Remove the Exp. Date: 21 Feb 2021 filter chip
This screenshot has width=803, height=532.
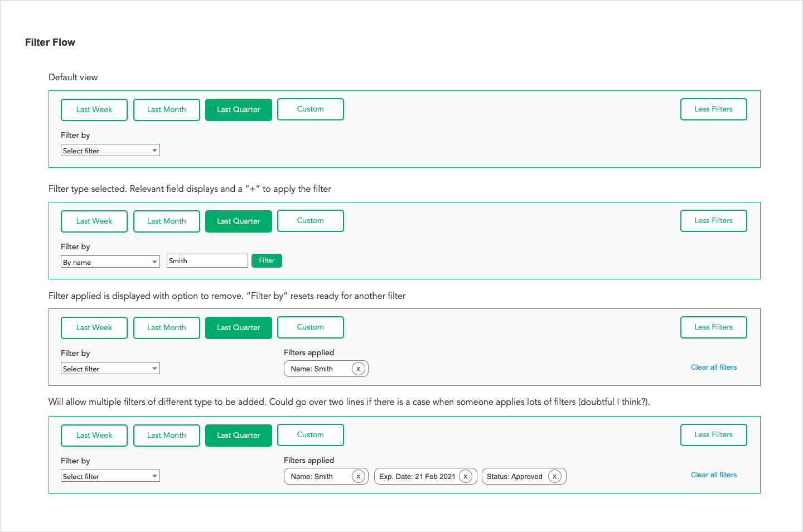tap(466, 476)
